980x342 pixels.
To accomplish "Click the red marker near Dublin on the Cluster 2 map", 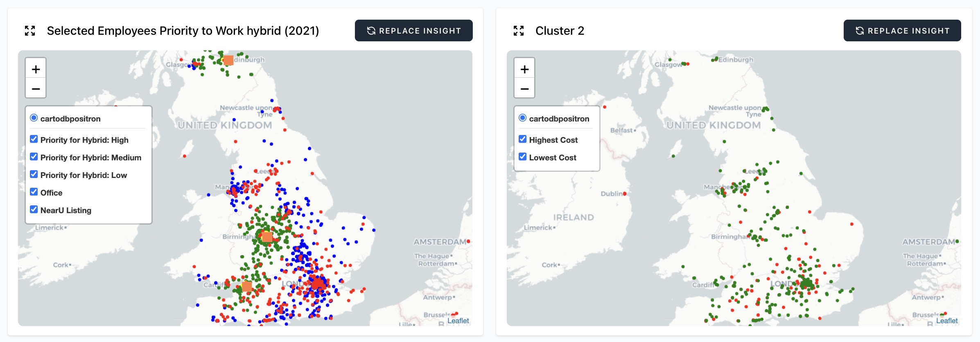I will tap(625, 193).
